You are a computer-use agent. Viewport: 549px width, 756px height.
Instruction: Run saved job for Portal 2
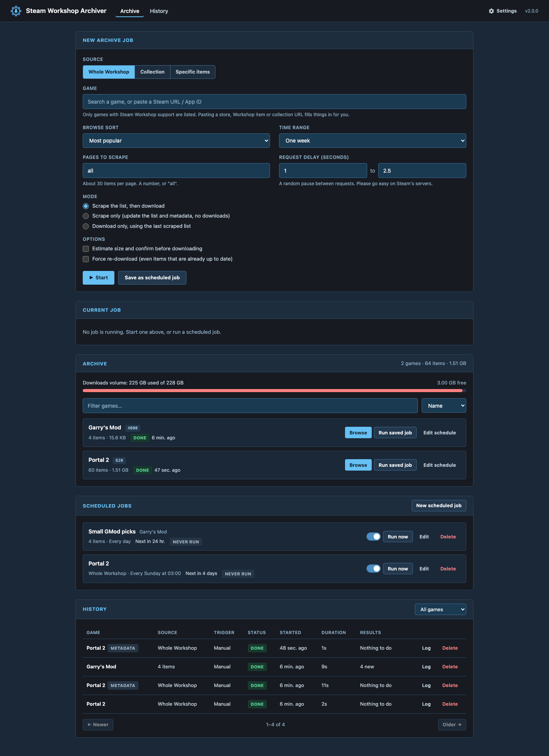(x=395, y=465)
